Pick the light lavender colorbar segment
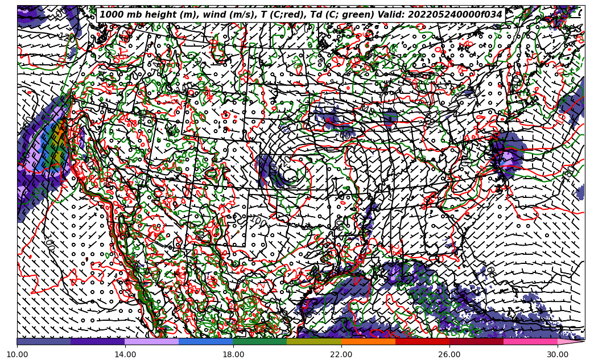This screenshot has height=364, width=590. pyautogui.click(x=152, y=341)
